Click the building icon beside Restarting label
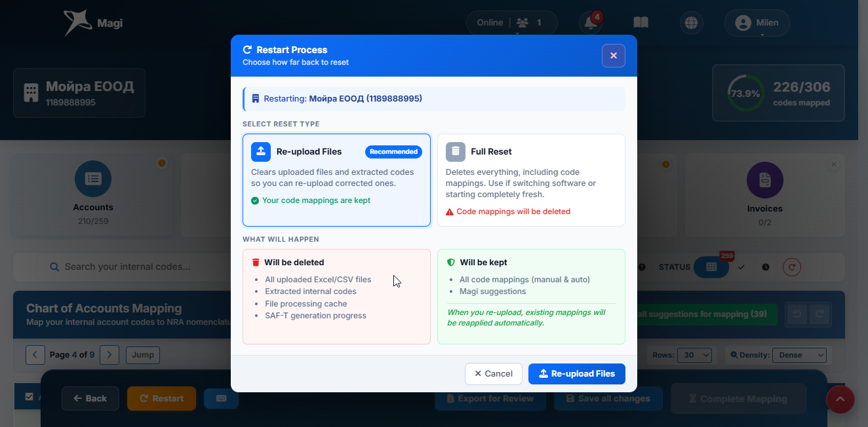The height and width of the screenshot is (427, 868). pos(256,99)
